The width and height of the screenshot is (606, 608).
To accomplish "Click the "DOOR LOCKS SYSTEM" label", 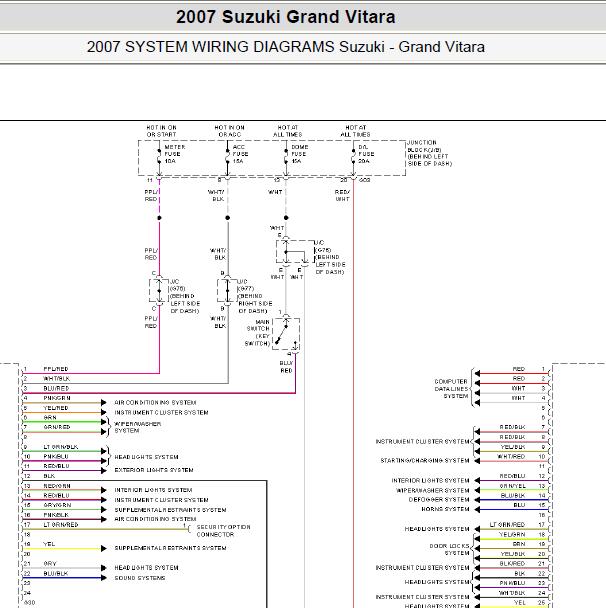I will [x=450, y=549].
